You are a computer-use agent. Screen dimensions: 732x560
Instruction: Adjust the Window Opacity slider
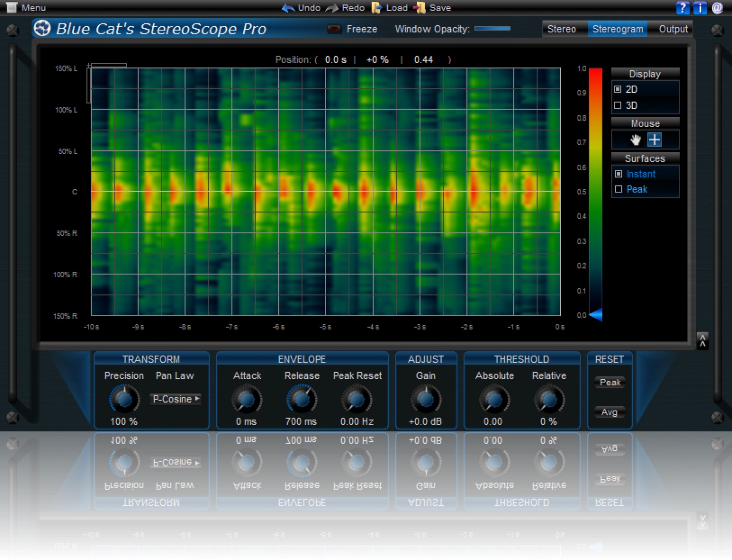492,28
